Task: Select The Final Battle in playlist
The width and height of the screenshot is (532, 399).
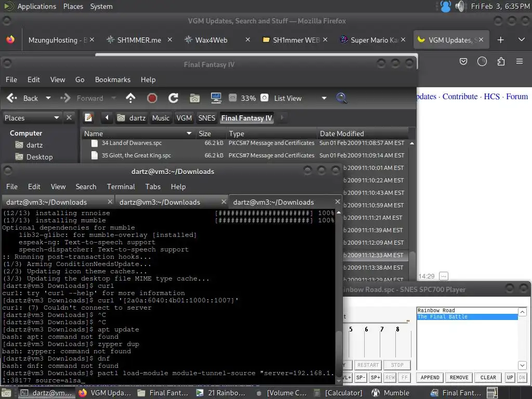Action: point(467,316)
